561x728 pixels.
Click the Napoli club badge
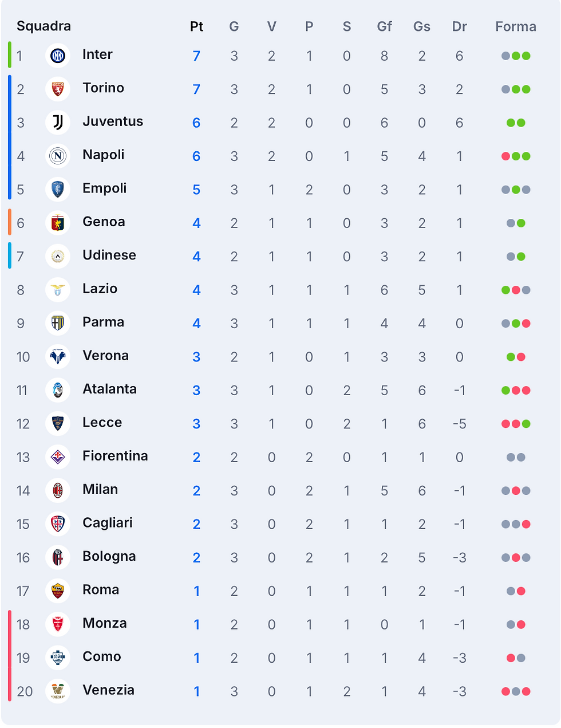click(x=58, y=156)
